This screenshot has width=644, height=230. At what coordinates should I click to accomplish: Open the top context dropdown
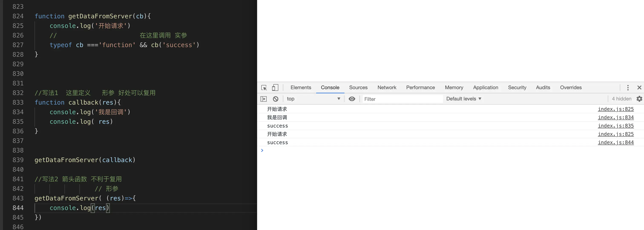click(313, 99)
